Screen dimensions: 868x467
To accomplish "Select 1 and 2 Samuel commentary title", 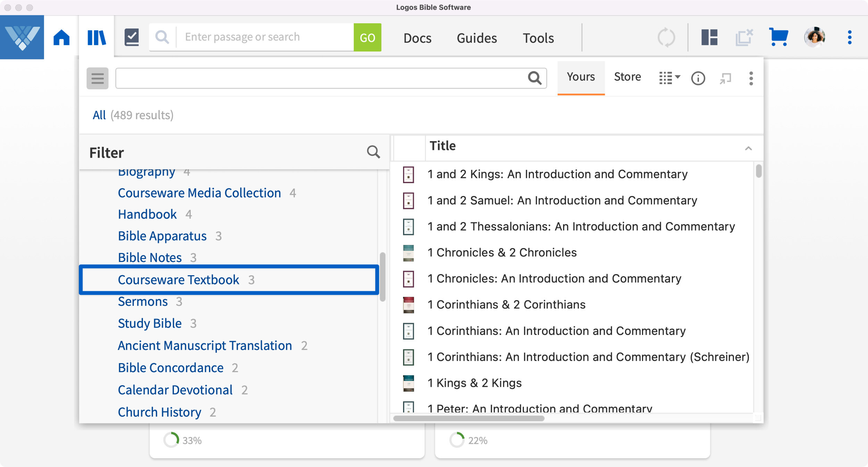I will [562, 201].
